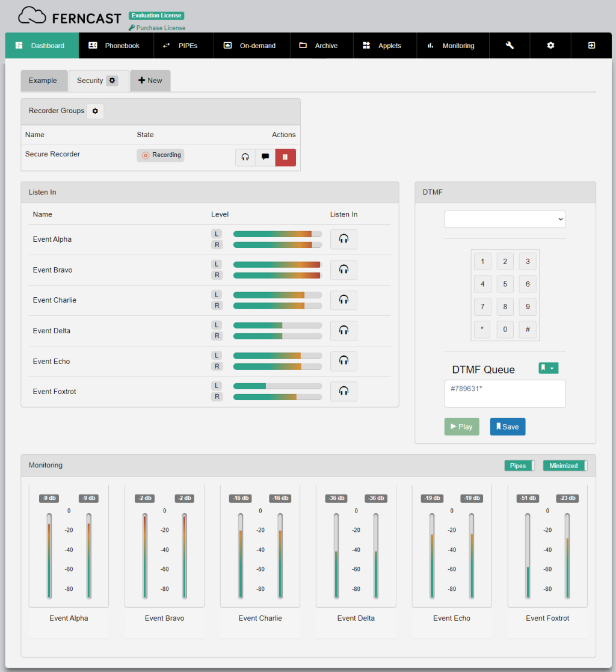Switch to the Example tab

43,81
